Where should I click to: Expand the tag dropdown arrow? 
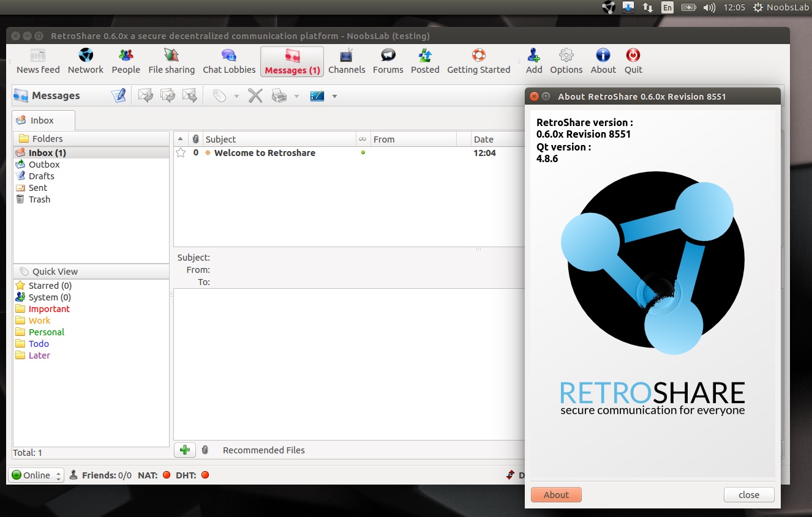pos(236,96)
